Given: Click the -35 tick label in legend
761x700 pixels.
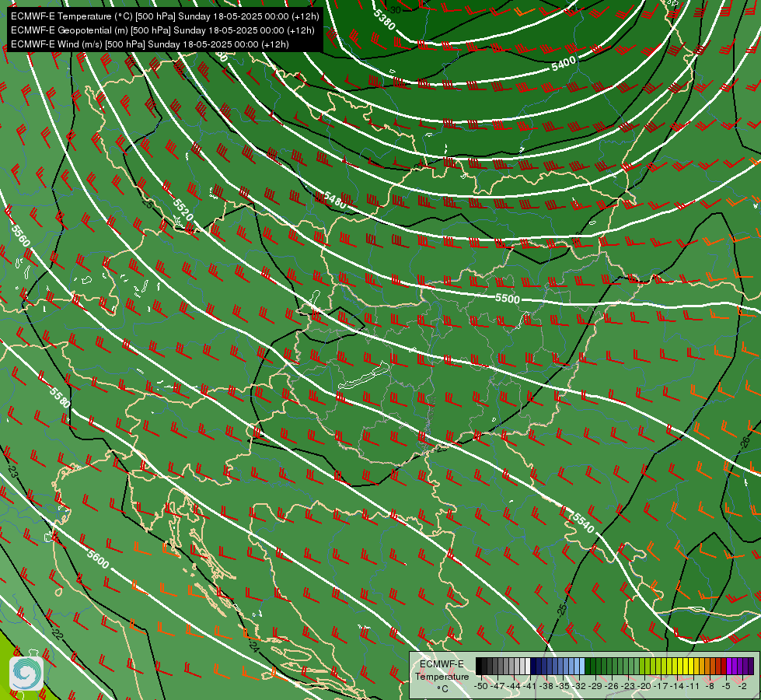Looking at the screenshot, I should click(563, 686).
